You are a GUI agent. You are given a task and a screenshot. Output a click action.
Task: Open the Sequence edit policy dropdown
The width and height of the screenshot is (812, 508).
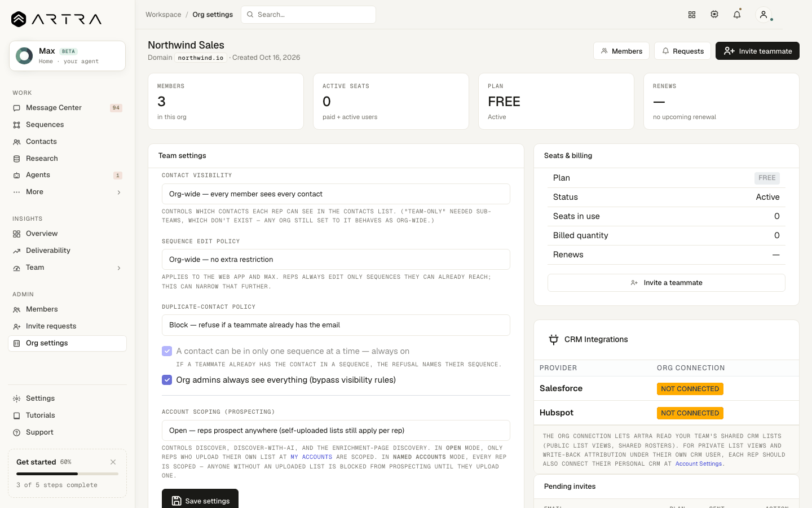point(336,259)
